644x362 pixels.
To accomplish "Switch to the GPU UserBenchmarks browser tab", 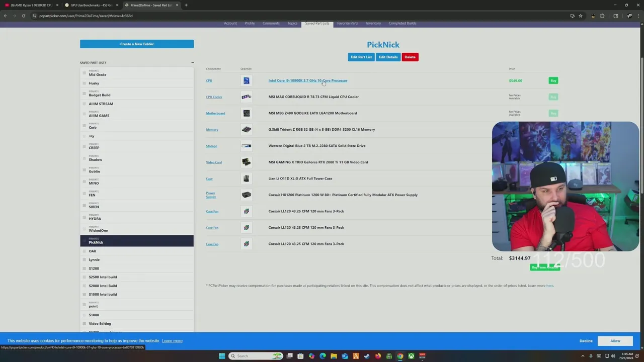I will [91, 5].
